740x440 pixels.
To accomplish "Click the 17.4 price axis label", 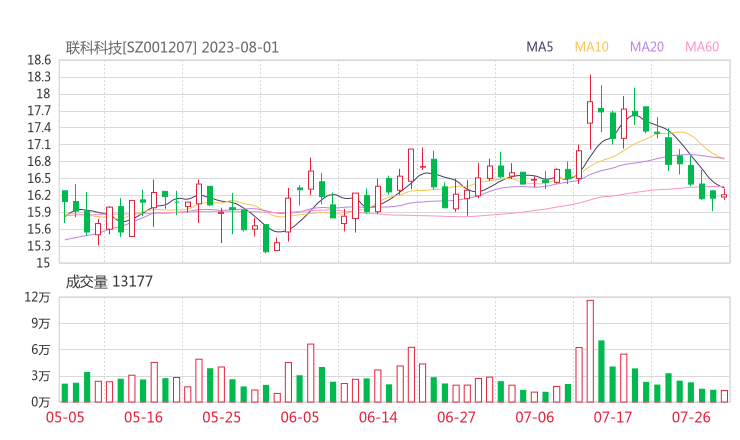I will (39, 128).
